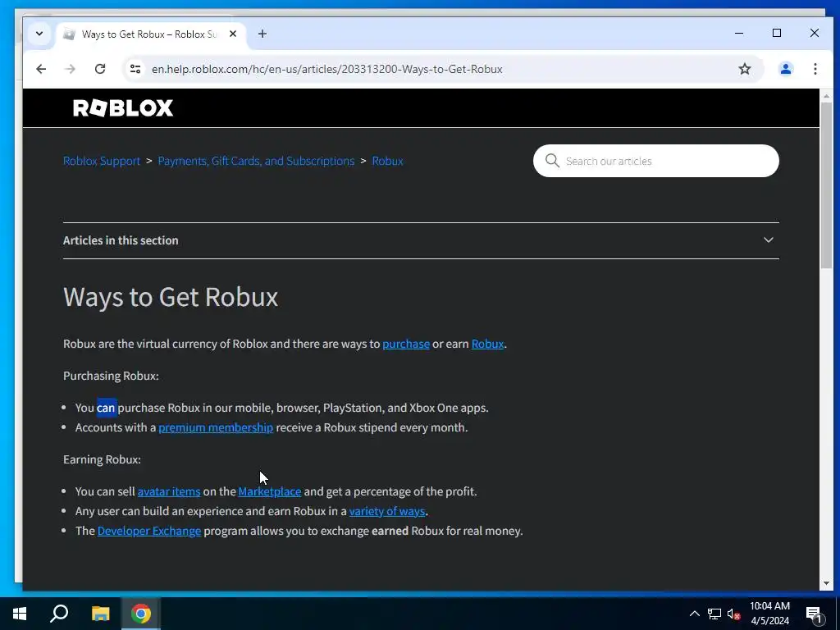The width and height of the screenshot is (840, 630).
Task: Follow the purchase link in intro
Action: [x=405, y=344]
